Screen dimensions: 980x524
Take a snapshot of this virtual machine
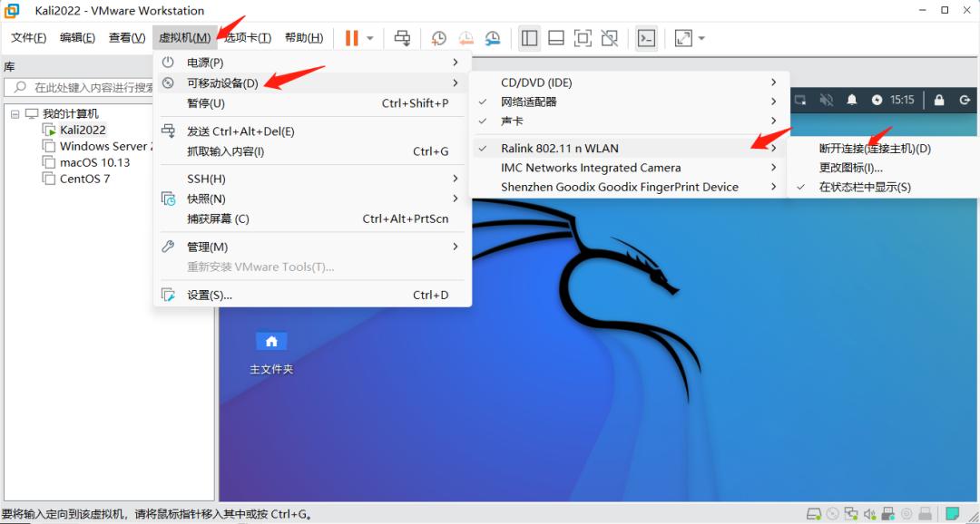click(x=438, y=38)
